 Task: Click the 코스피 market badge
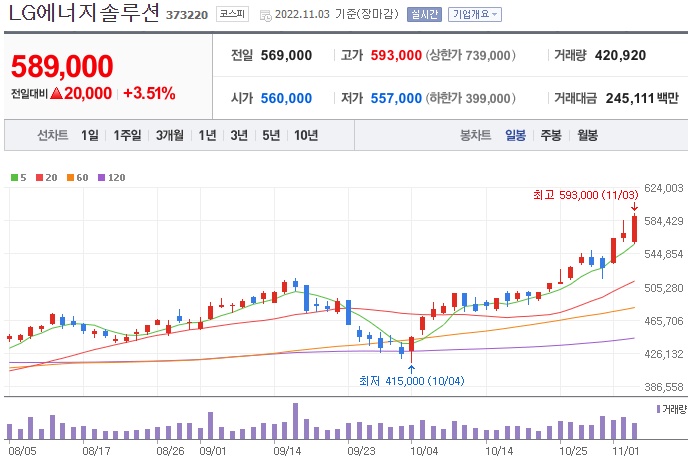[x=232, y=14]
